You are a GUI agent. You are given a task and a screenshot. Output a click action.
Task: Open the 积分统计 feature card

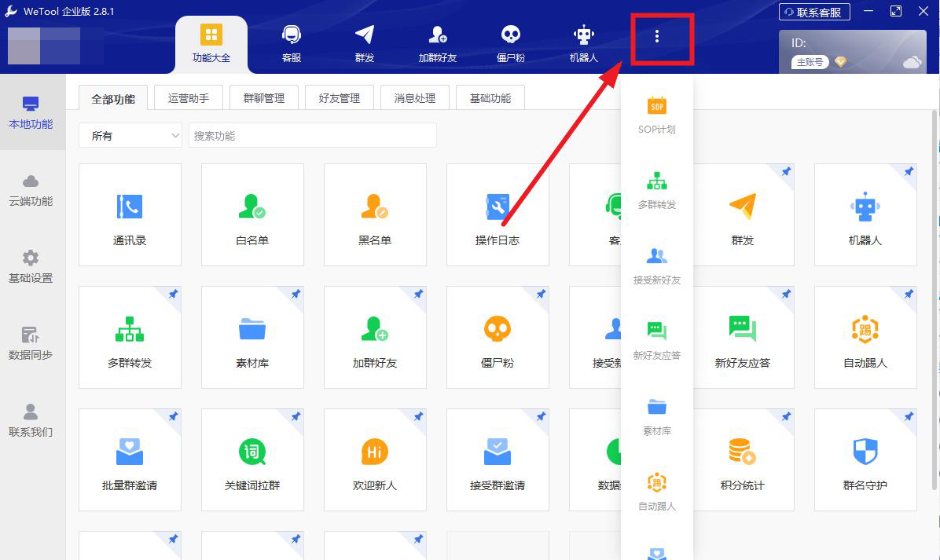click(x=744, y=460)
